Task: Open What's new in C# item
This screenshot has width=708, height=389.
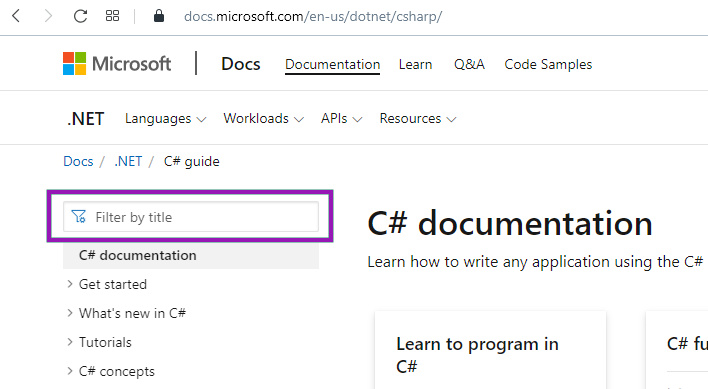Action: (x=132, y=313)
